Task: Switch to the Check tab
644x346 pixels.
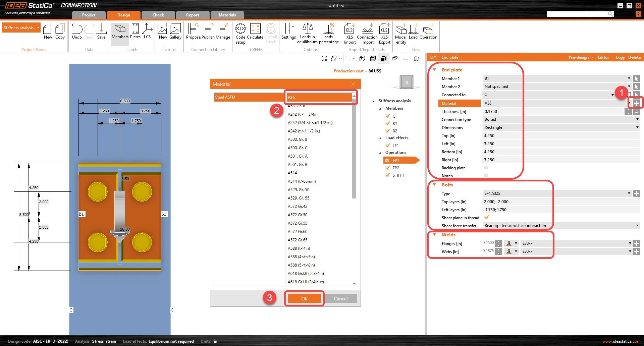Action: click(x=158, y=15)
